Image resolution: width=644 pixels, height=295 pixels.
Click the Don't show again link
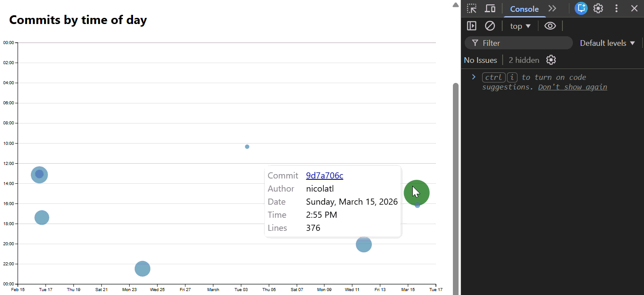click(x=572, y=87)
